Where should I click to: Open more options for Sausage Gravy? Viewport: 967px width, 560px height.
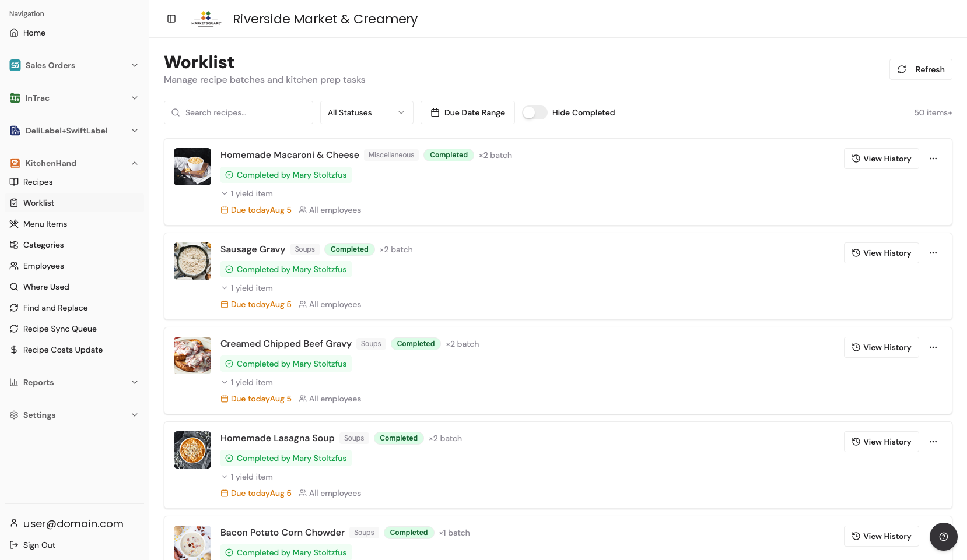point(933,253)
